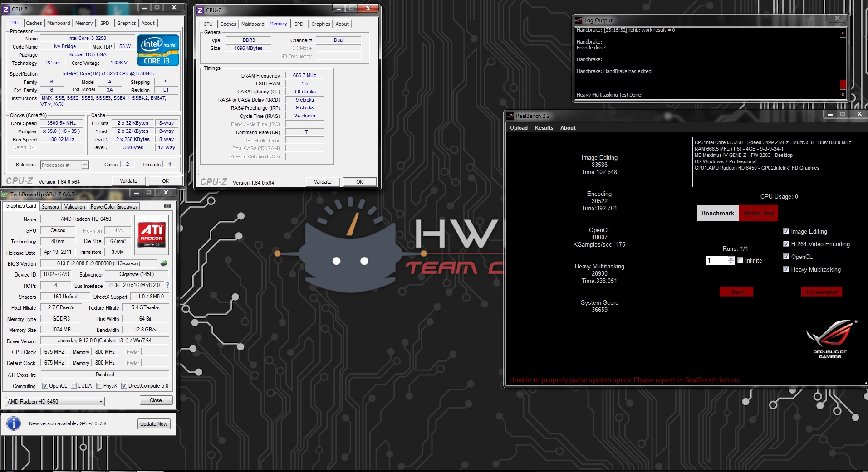Click the GPU-Z title bar icon
Screen dimensions: 868x472
click(x=5, y=195)
